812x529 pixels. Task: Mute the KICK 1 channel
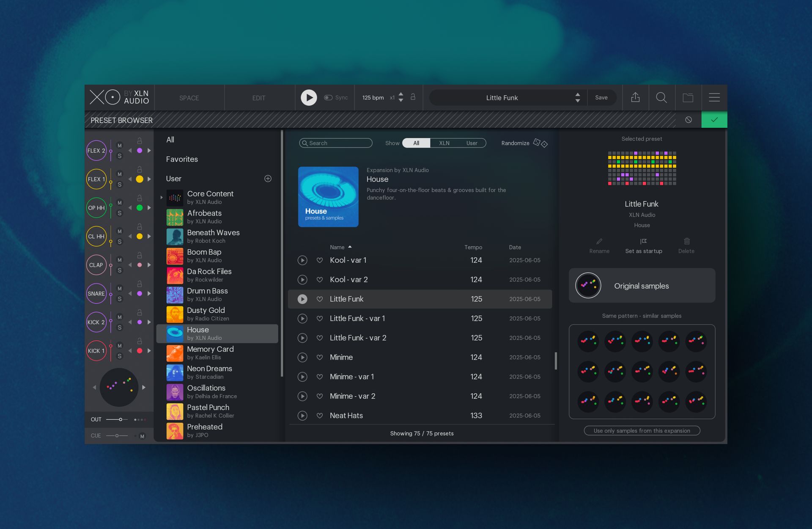click(120, 346)
